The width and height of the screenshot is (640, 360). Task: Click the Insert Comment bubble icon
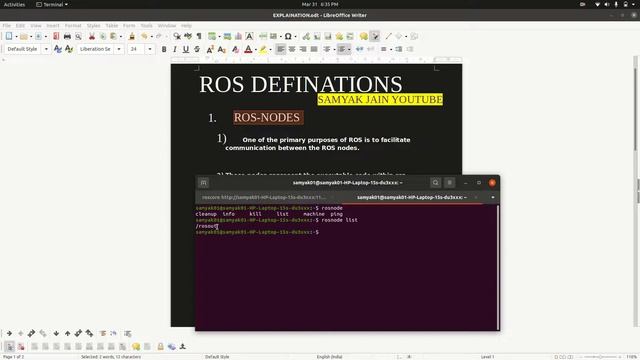click(364, 36)
